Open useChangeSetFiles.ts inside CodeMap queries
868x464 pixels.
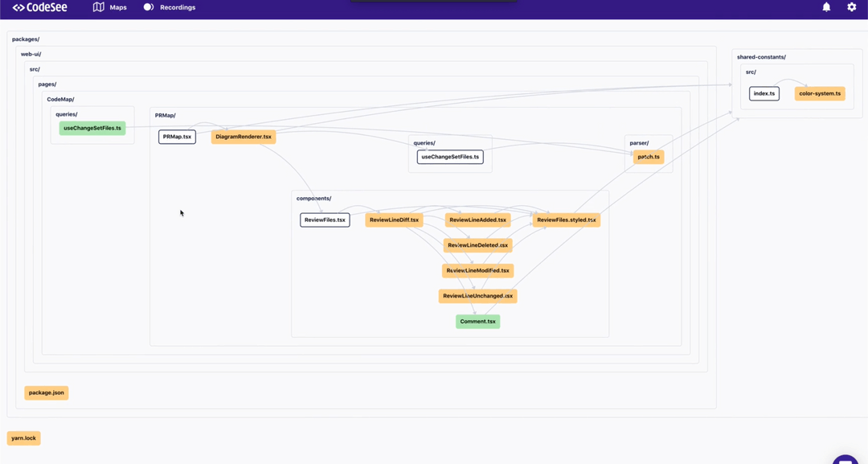(92, 126)
